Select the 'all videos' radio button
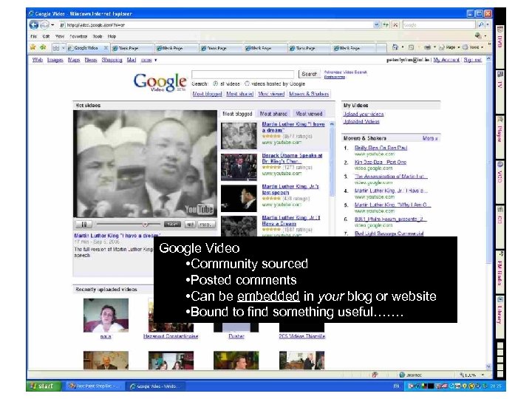This screenshot has height=399, width=532. coord(215,83)
